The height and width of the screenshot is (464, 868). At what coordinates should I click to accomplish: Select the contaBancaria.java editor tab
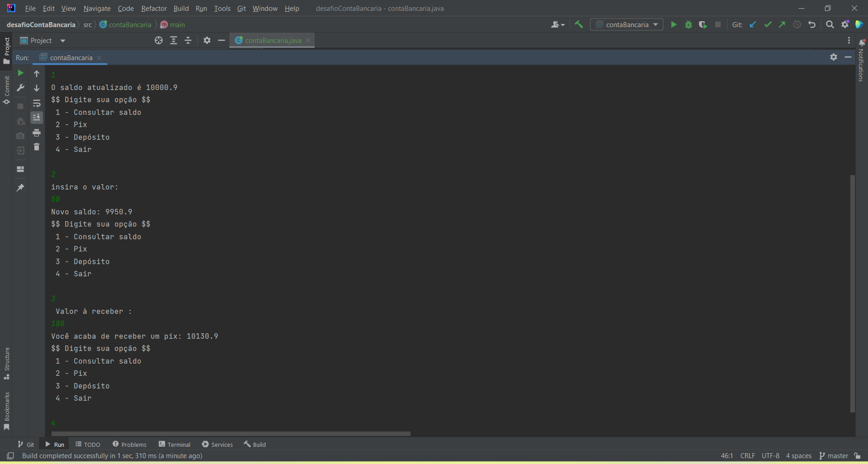coord(272,41)
